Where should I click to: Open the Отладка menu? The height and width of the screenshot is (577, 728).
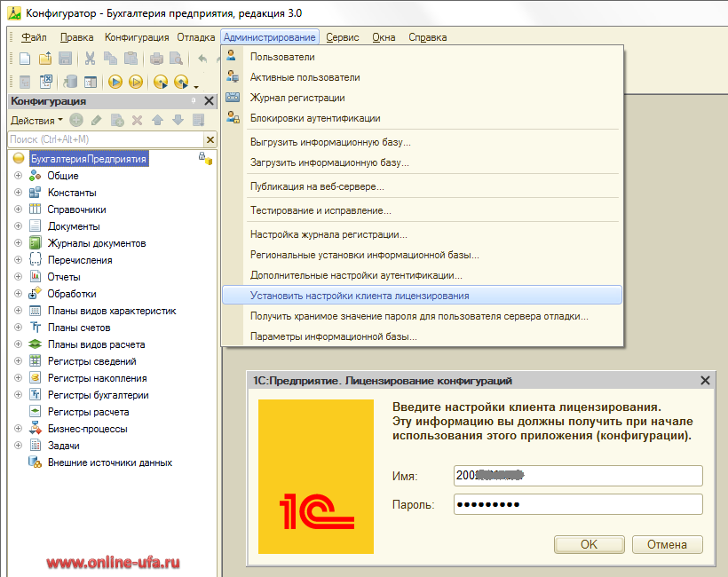point(195,37)
